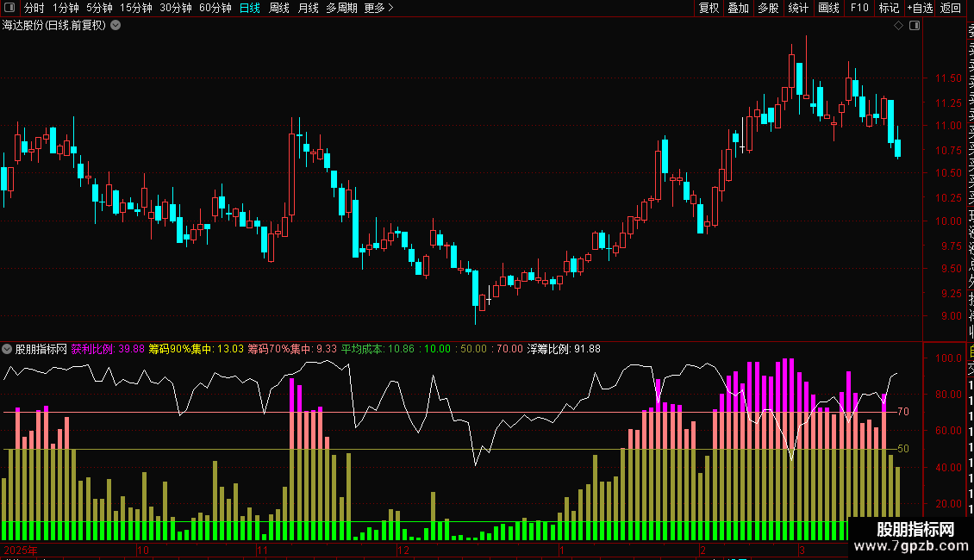This screenshot has height=560, width=974.
Task: Click the 获利比例: 39.88 value
Action: [x=108, y=349]
